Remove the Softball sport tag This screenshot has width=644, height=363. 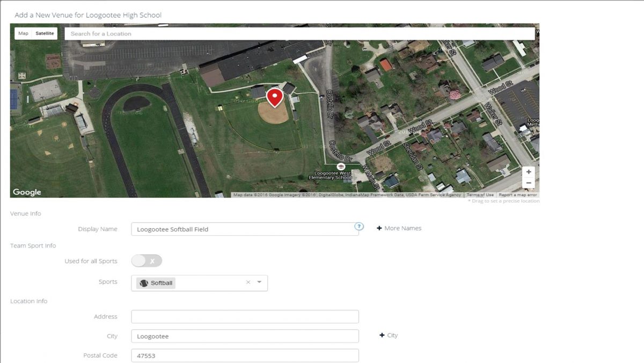click(x=248, y=282)
